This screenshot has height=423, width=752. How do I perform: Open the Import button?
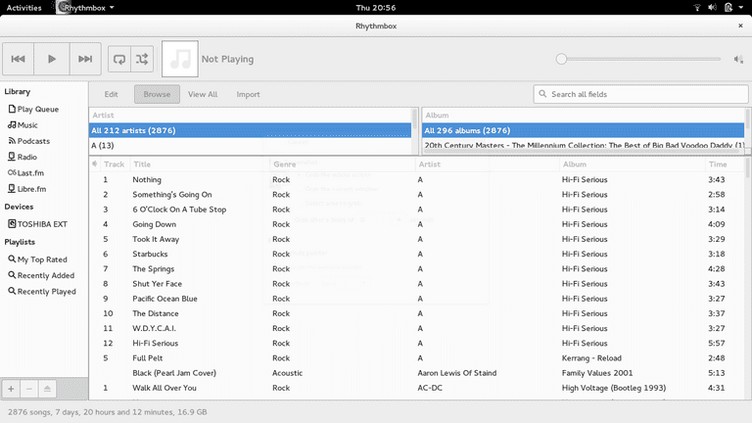click(x=248, y=94)
